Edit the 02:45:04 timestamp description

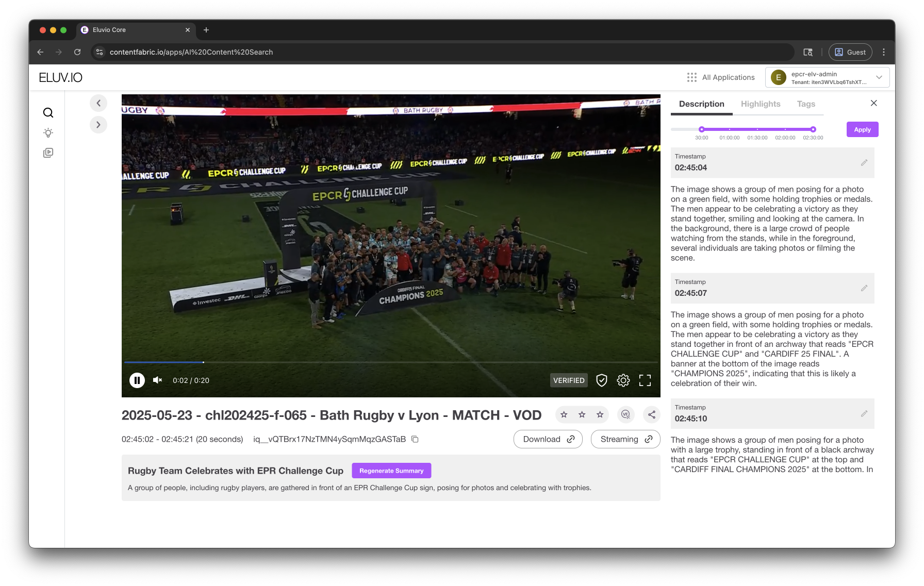pos(864,163)
